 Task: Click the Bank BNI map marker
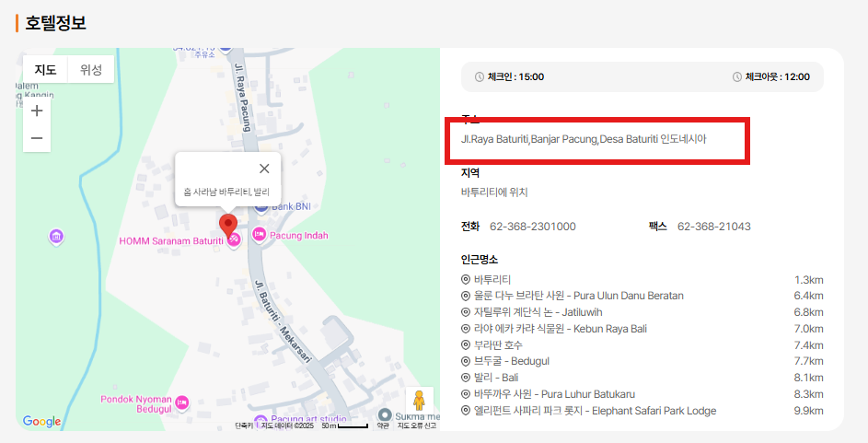click(x=261, y=207)
